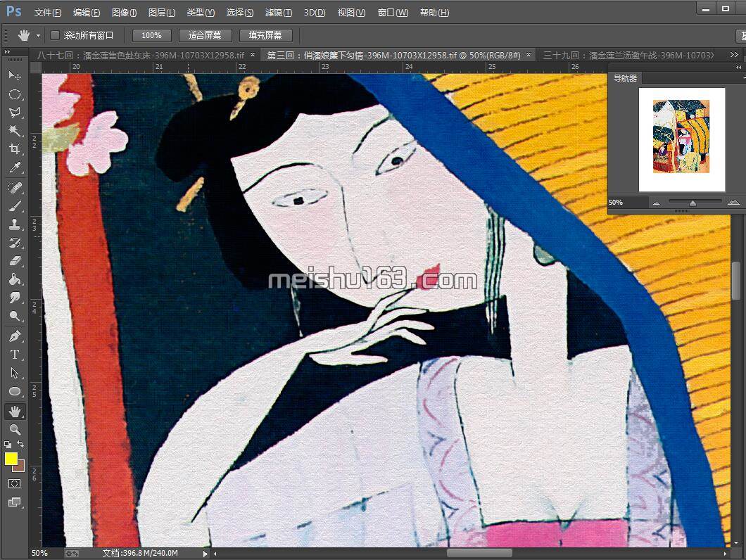
Task: Open the 滤镜(T) menu
Action: tap(279, 13)
